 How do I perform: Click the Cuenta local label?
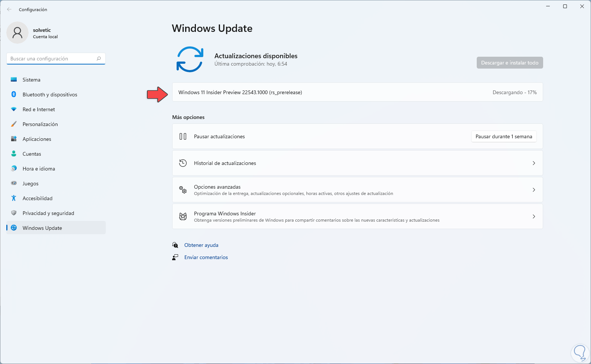point(45,37)
